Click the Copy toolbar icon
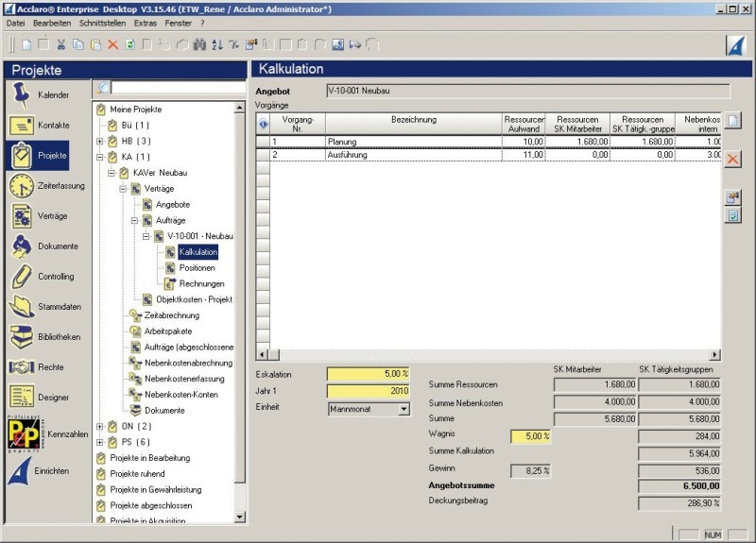This screenshot has height=543, width=756. tap(78, 45)
